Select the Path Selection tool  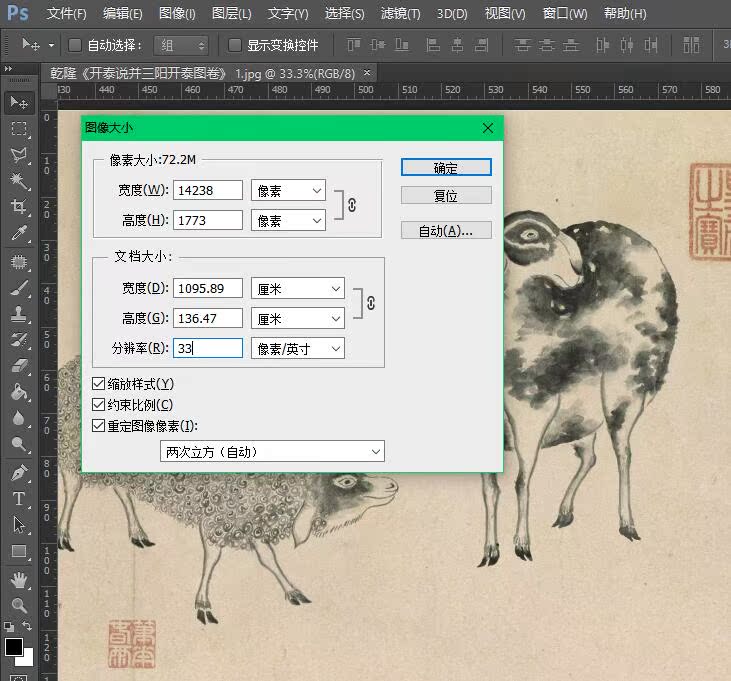19,525
